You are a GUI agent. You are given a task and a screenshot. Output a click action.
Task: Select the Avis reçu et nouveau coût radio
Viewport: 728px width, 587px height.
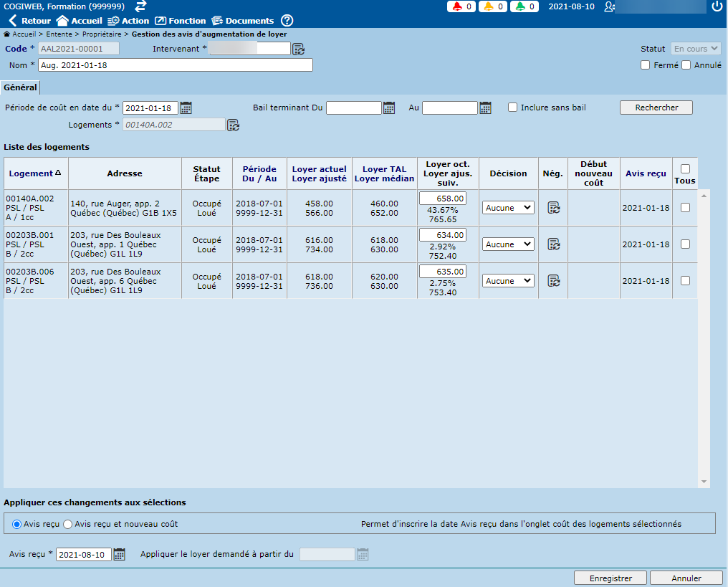(68, 524)
